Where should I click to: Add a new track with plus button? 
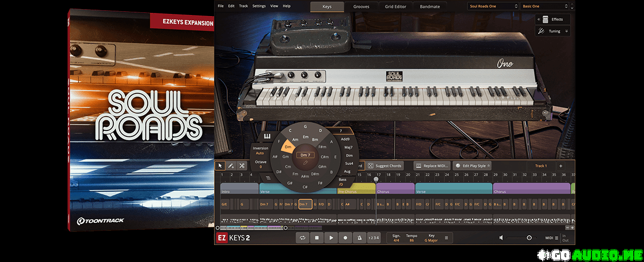[x=561, y=166]
